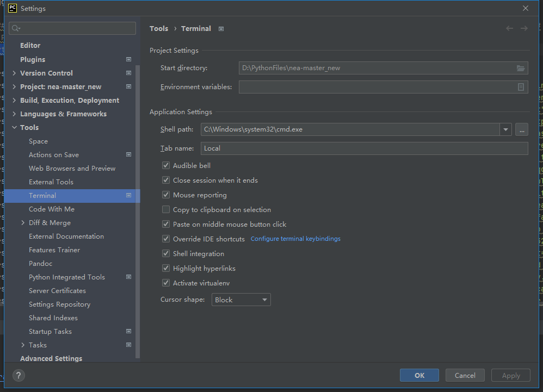Click the Cancel button
This screenshot has width=543, height=392.
pyautogui.click(x=465, y=375)
